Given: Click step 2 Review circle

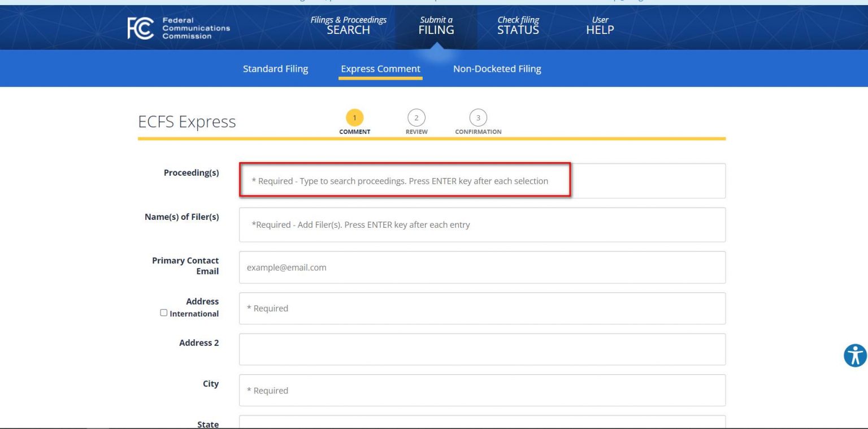Looking at the screenshot, I should [x=416, y=118].
